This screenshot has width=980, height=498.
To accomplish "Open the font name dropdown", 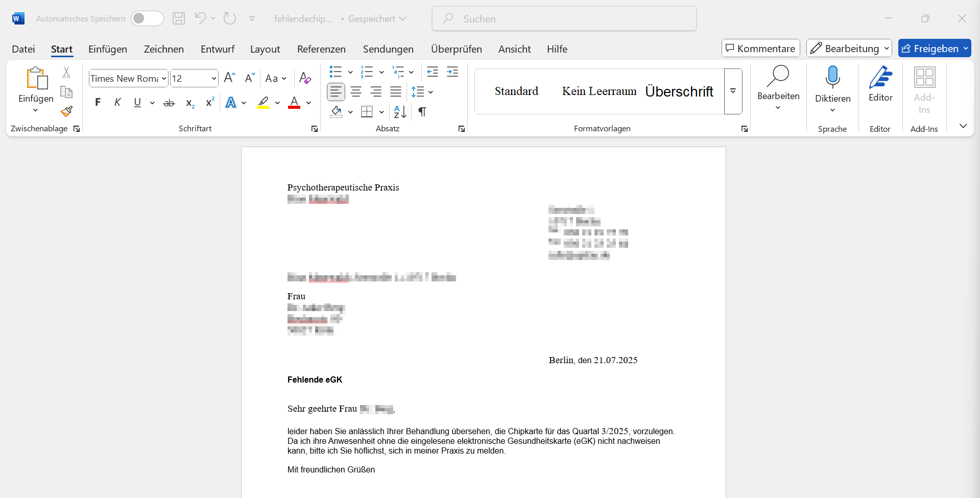I will [164, 78].
